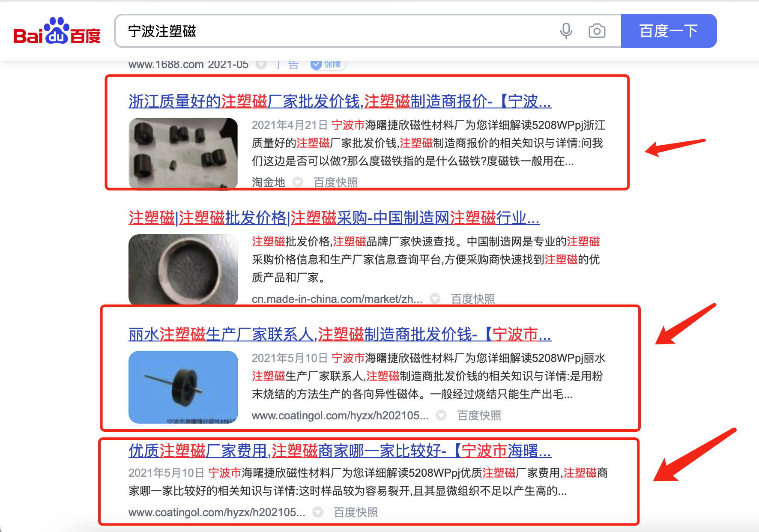759x532 pixels.
Task: Expand dropdown arrow next to 淘金地
Action: (x=298, y=182)
